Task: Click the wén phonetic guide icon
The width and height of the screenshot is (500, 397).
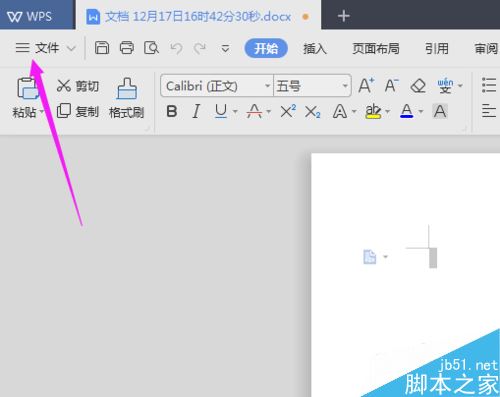Action: coord(445,86)
